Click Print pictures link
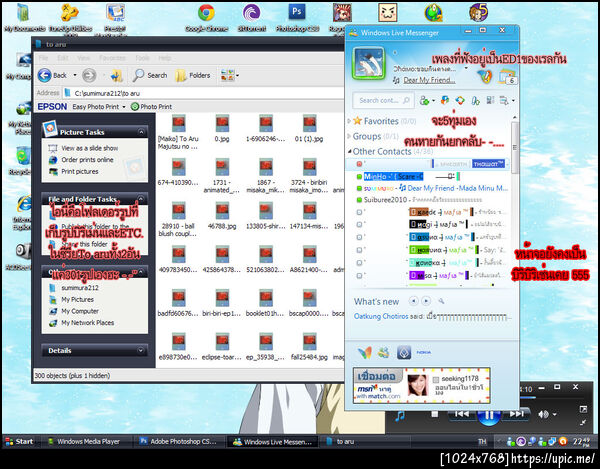 (80, 172)
